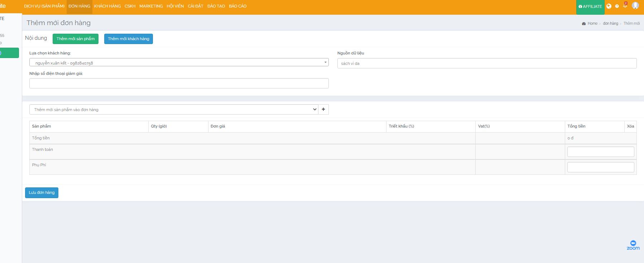The width and height of the screenshot is (644, 263).
Task: Open the help question mark icon
Action: click(x=617, y=6)
